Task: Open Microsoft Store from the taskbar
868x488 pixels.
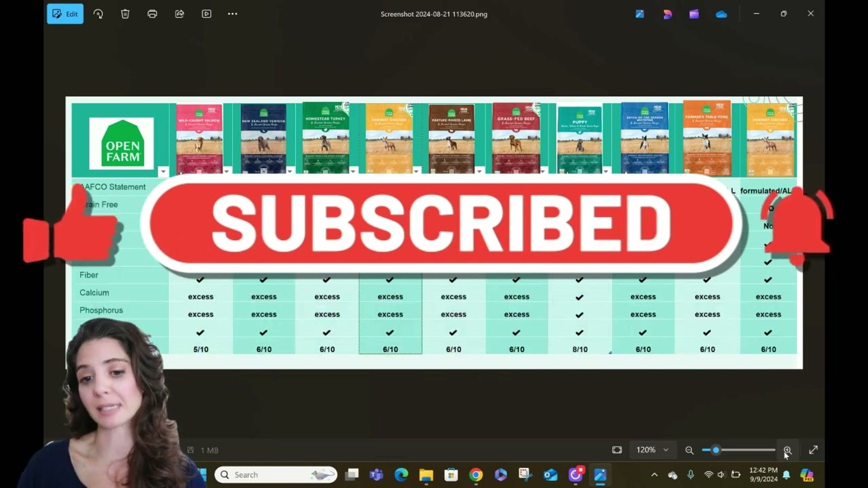Action: pyautogui.click(x=451, y=475)
